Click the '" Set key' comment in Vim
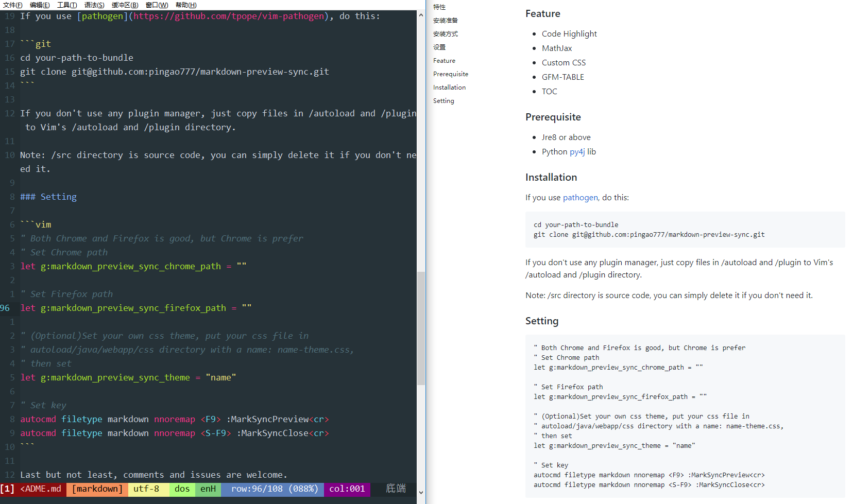Viewport: 853px width, 504px height. tap(43, 405)
